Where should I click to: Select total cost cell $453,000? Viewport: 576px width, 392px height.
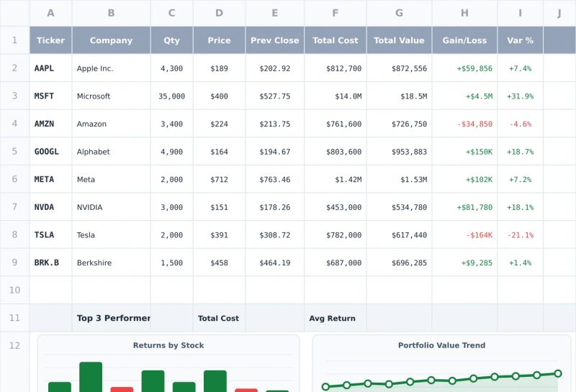(x=336, y=207)
